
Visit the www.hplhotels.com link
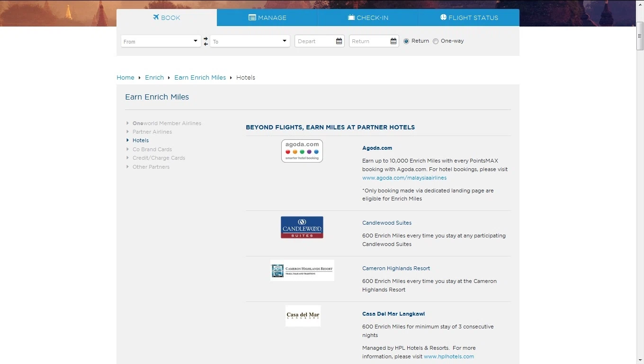(449, 356)
